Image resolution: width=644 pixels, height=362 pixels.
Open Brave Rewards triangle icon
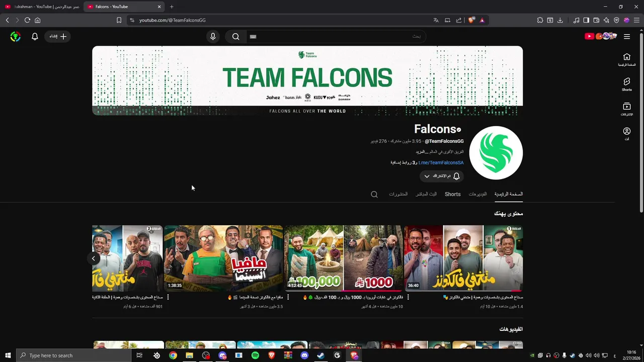coord(482,20)
